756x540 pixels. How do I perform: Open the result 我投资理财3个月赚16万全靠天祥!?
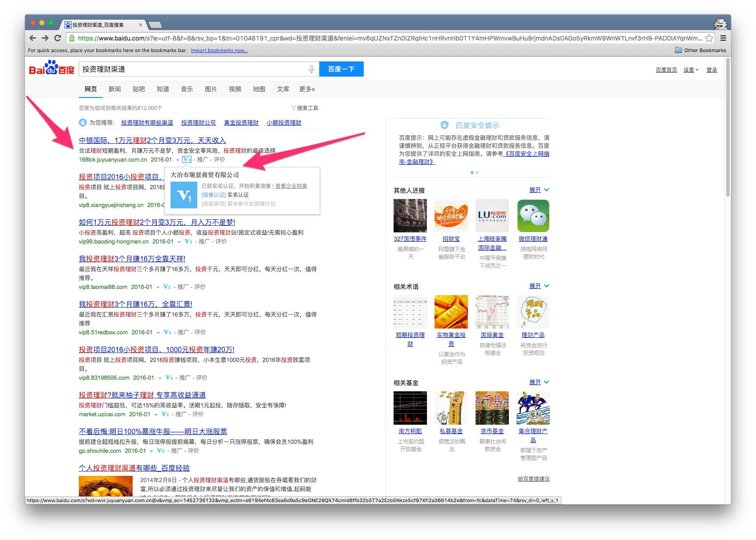coord(132,259)
